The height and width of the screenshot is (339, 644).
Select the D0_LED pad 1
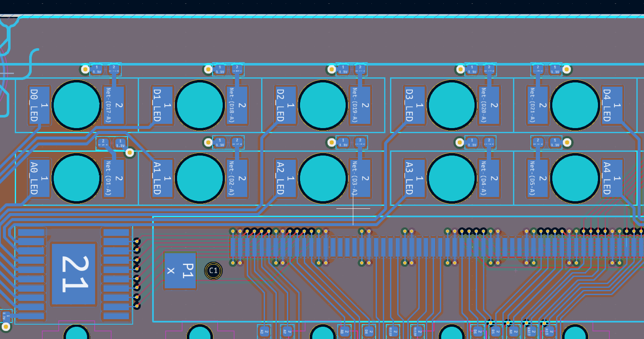click(39, 105)
